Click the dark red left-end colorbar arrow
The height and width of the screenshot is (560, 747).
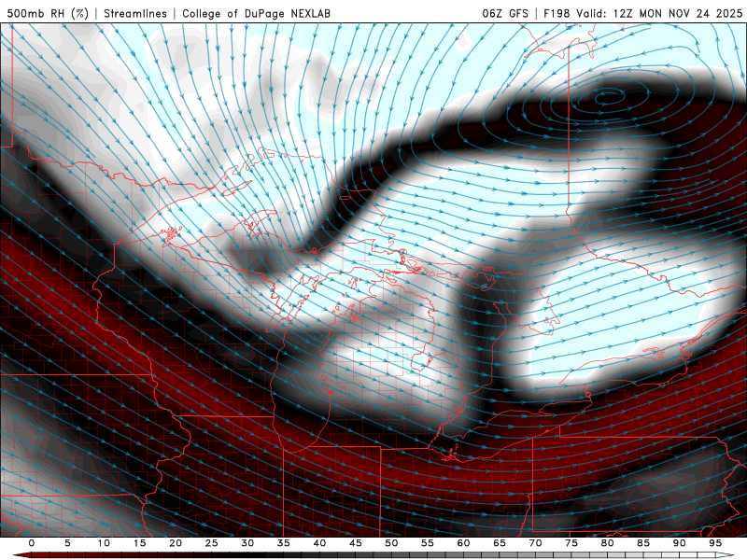21,555
